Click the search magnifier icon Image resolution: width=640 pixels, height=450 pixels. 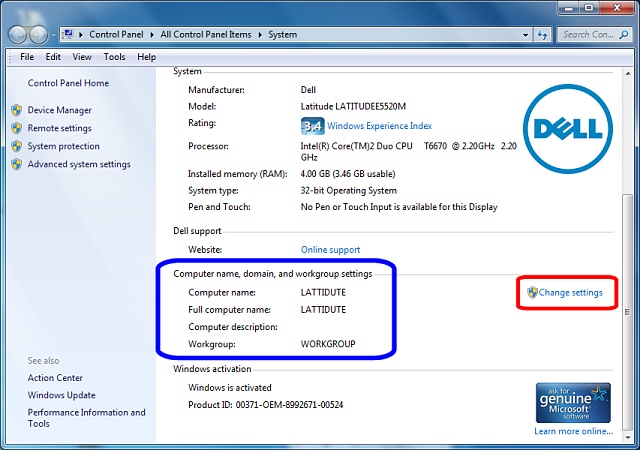pos(624,35)
